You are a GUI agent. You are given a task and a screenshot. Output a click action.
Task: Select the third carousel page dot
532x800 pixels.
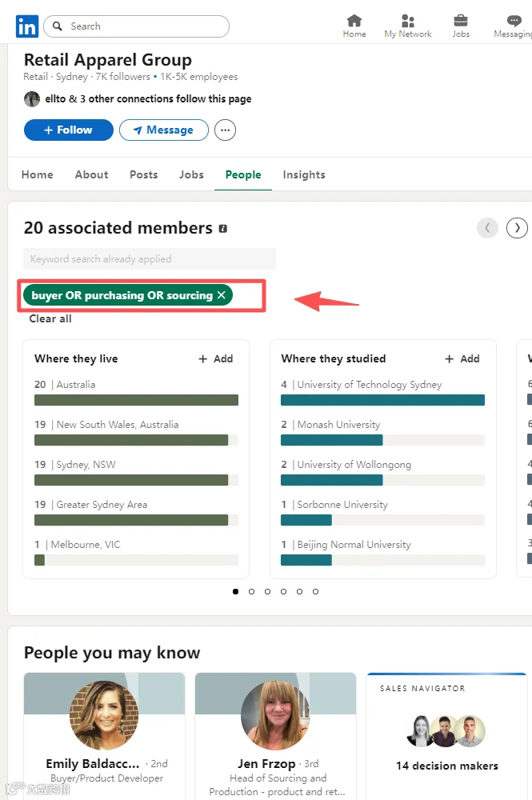tap(267, 592)
